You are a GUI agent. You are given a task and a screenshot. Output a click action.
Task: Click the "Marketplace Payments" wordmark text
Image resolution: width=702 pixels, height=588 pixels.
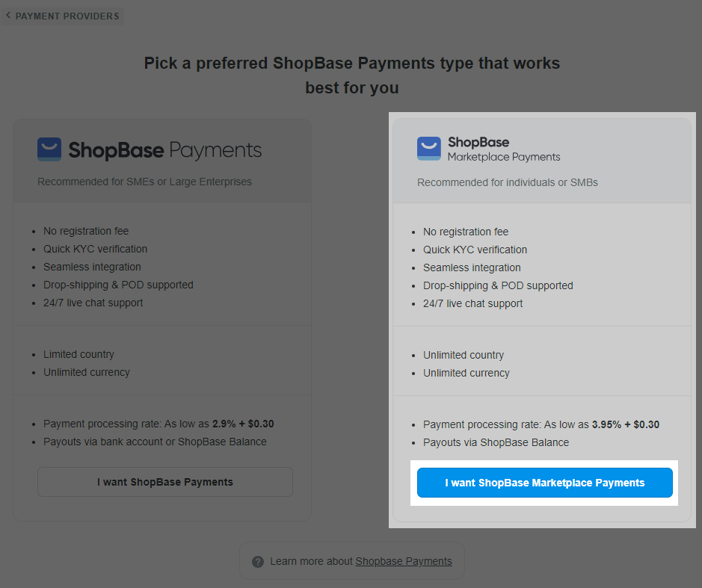(x=504, y=157)
